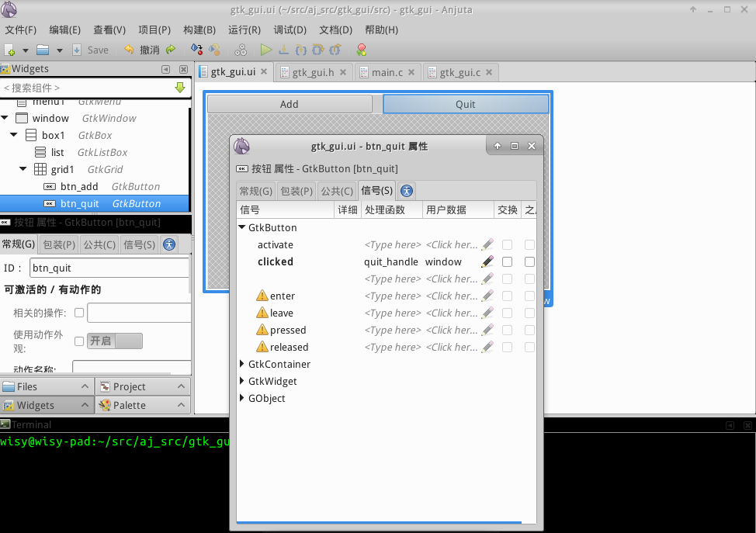Open 包装(P) tab in properties dialog
The image size is (756, 533).
pos(297,192)
